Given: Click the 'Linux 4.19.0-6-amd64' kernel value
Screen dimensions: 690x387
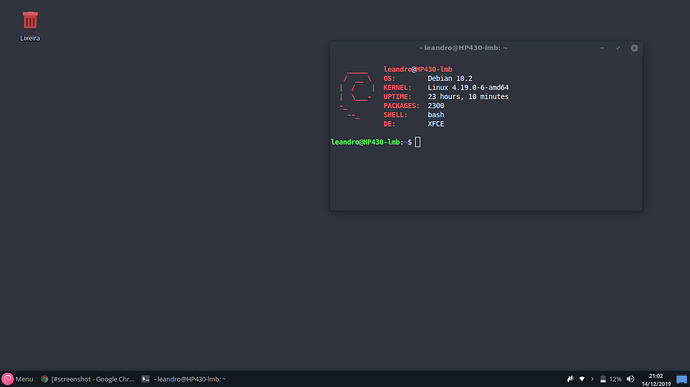Looking at the screenshot, I should pyautogui.click(x=468, y=88).
